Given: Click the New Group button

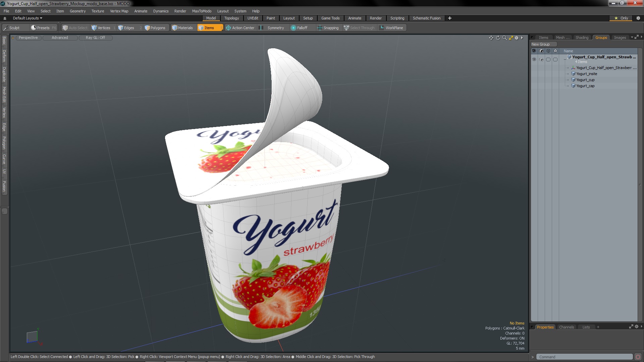Looking at the screenshot, I should pos(543,44).
